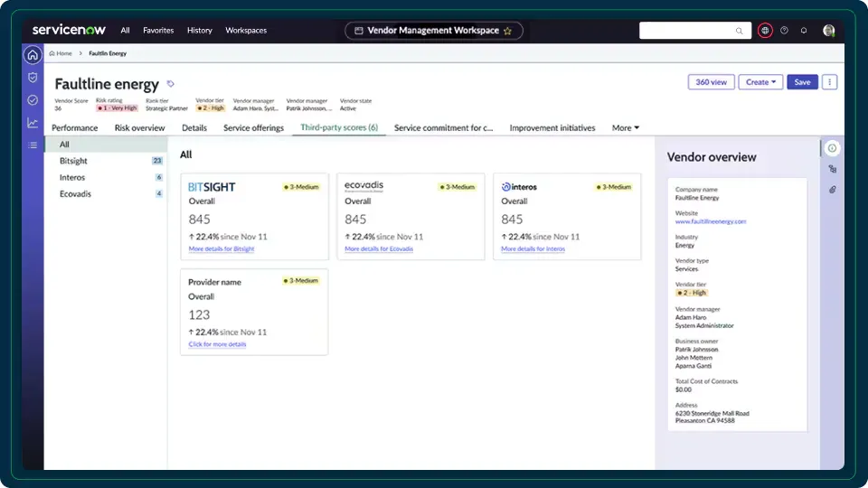
Task: Click the globe icon in top bar
Action: 766,30
